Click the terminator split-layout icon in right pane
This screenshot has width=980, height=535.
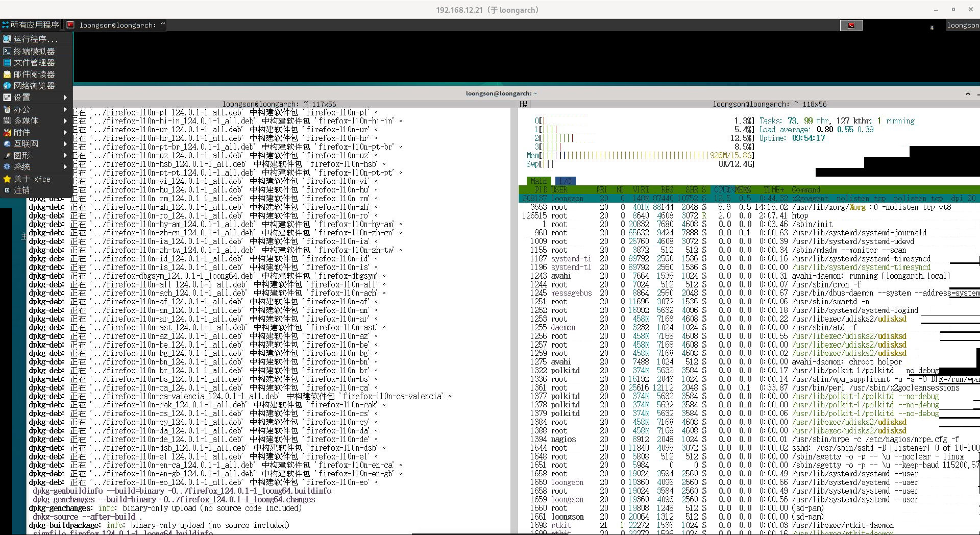point(523,104)
